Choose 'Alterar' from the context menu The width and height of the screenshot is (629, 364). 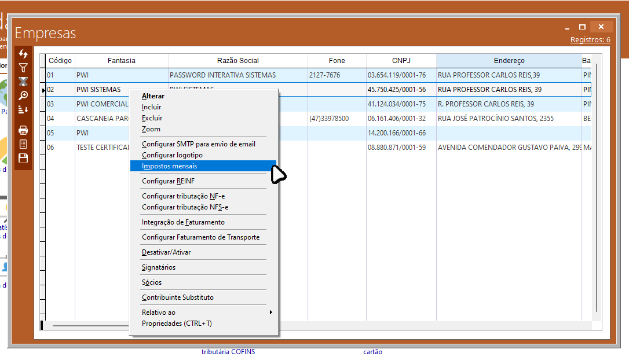coord(153,96)
